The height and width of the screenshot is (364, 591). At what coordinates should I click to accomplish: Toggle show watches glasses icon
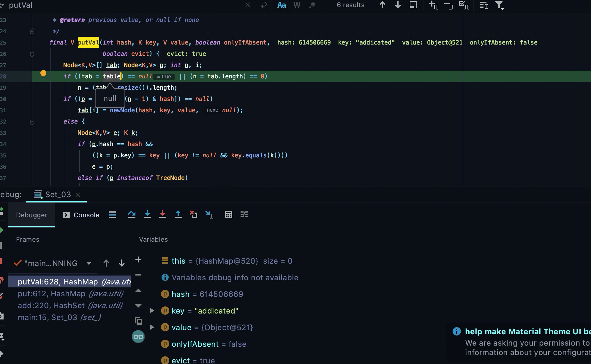click(138, 337)
